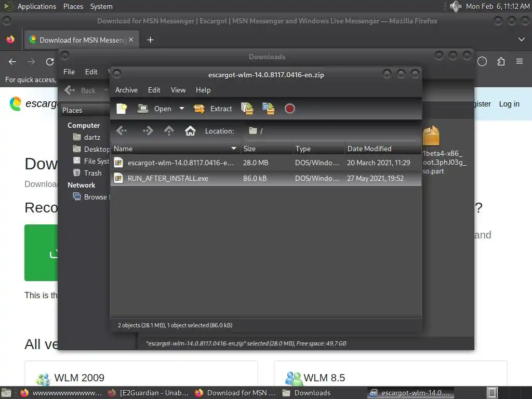Open File System in Places sidebar
The width and height of the screenshot is (532, 399).
coord(91,161)
